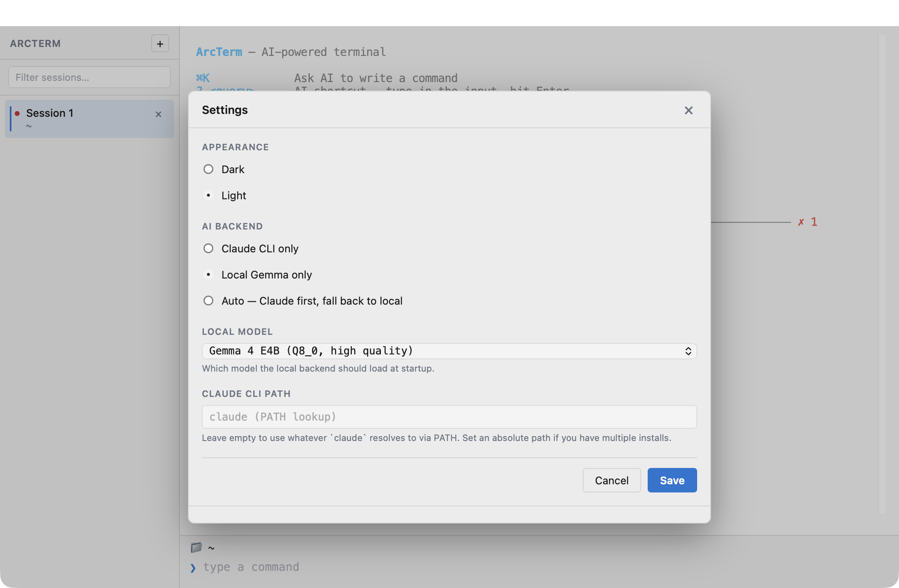Open the Local Model dropdown
Image resolution: width=899 pixels, height=588 pixels.
click(x=449, y=351)
